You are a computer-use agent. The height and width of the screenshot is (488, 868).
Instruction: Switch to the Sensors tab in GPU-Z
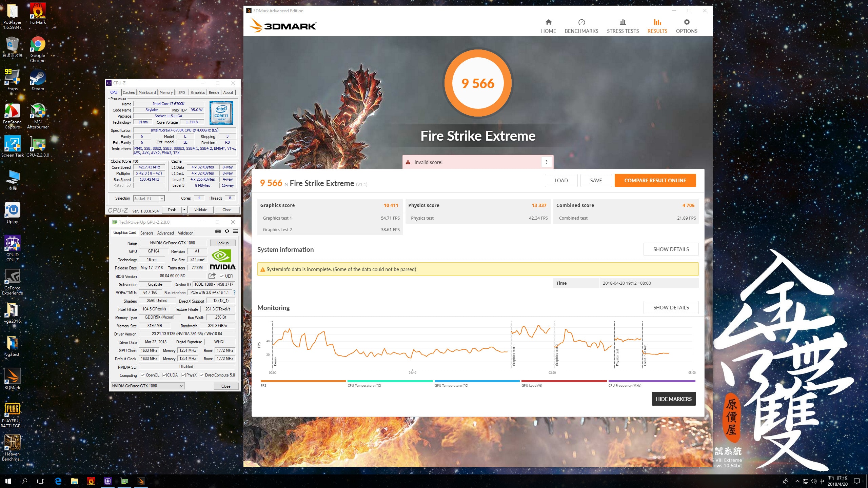[x=146, y=233]
